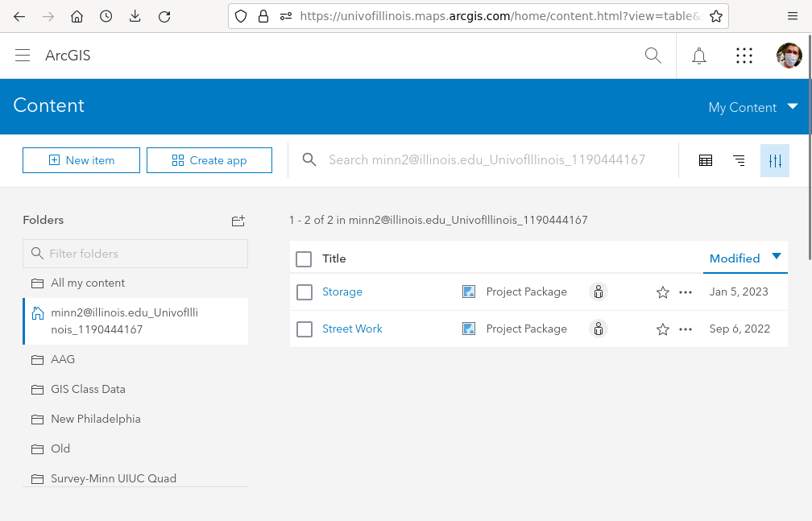The image size is (812, 521).
Task: Check the Street Work checkbox
Action: coord(304,329)
